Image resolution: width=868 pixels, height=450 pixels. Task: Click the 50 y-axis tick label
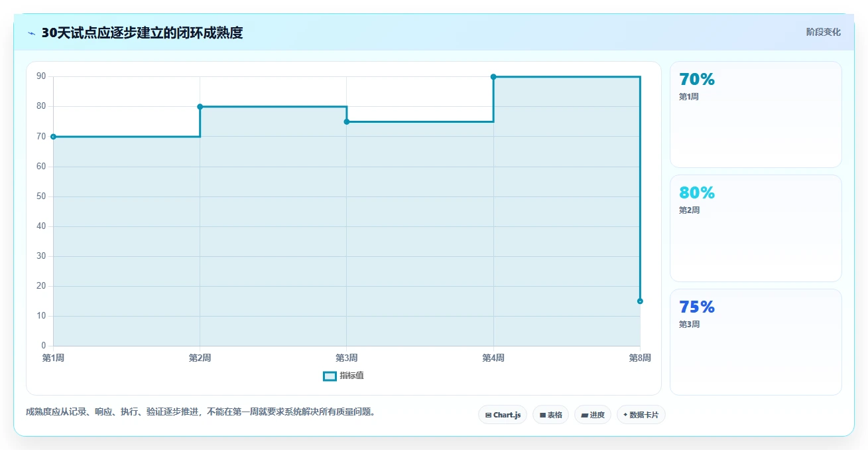click(x=41, y=196)
